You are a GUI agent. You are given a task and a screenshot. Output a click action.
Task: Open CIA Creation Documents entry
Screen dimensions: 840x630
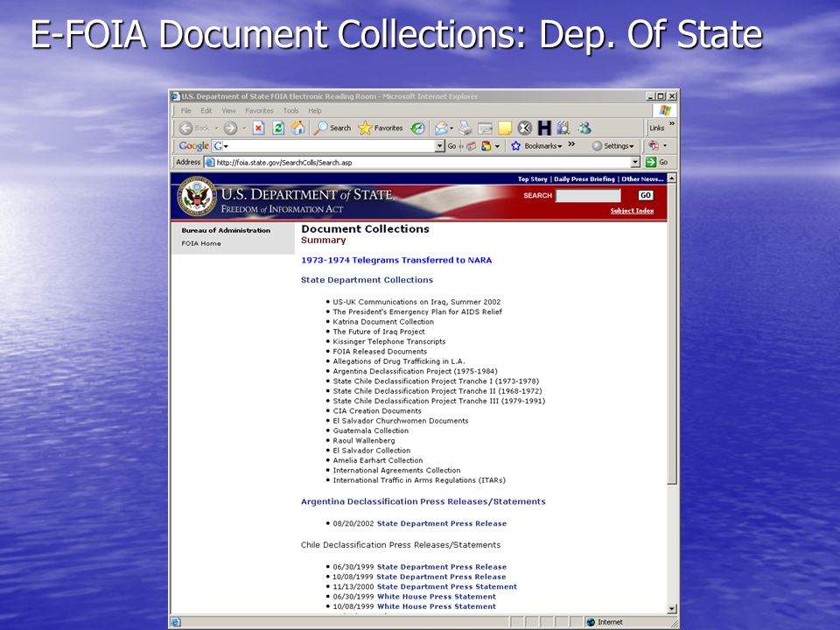click(377, 411)
